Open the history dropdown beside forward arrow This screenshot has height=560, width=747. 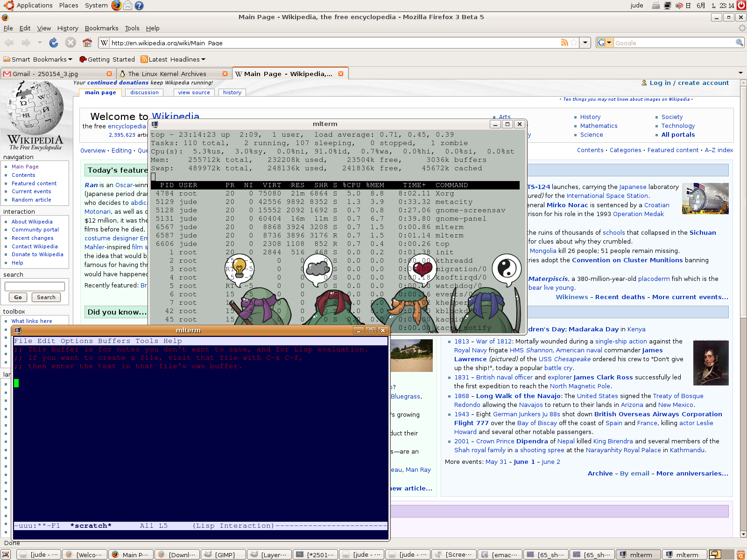pos(40,42)
